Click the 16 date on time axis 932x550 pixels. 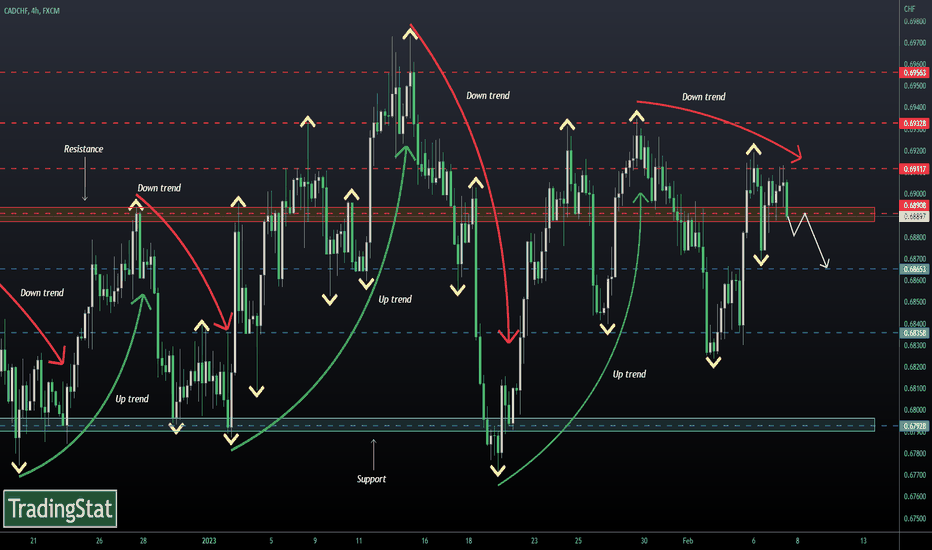tap(424, 541)
